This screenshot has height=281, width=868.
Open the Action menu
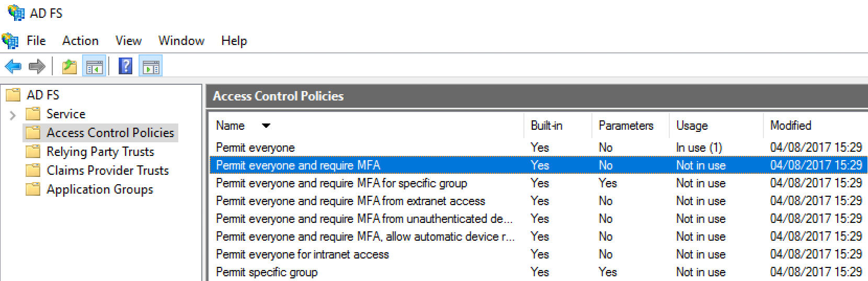(80, 41)
